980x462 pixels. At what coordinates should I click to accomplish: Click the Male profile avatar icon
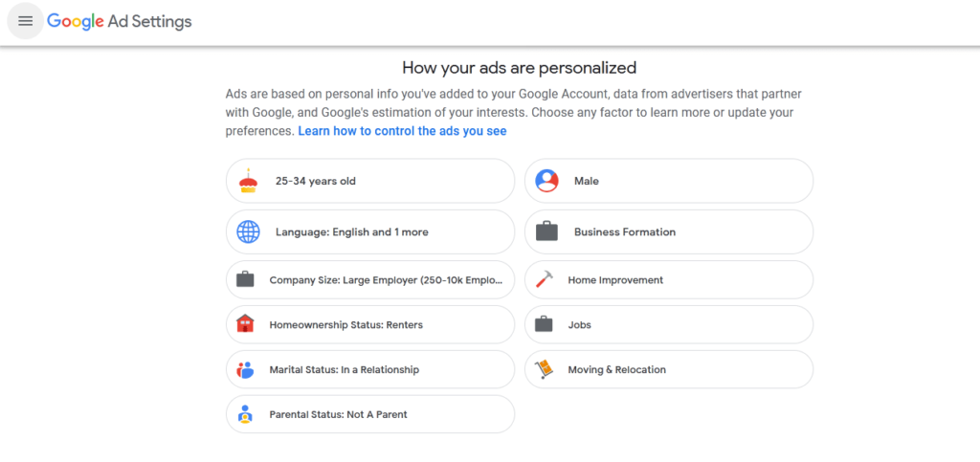coord(546,181)
